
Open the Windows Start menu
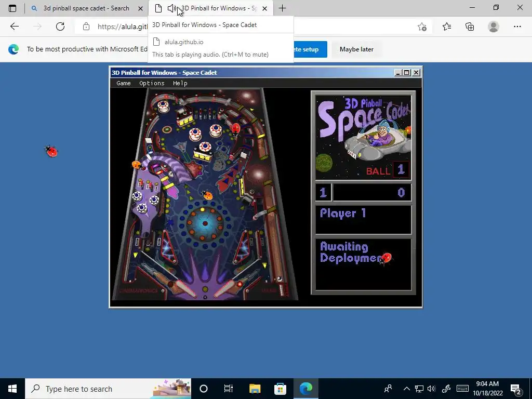pyautogui.click(x=12, y=389)
